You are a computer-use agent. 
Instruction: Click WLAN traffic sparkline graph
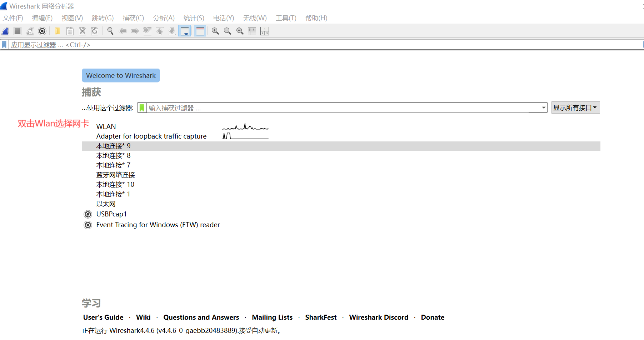pos(245,126)
